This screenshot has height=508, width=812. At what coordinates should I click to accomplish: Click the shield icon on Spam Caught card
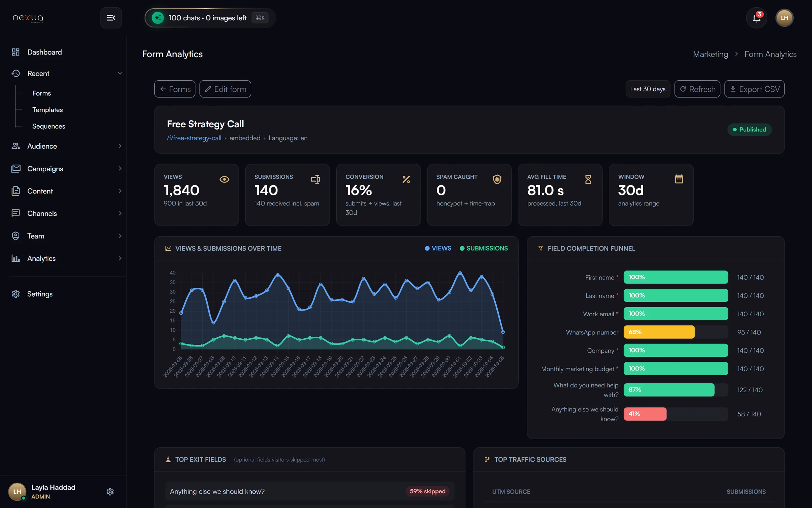tap(497, 179)
